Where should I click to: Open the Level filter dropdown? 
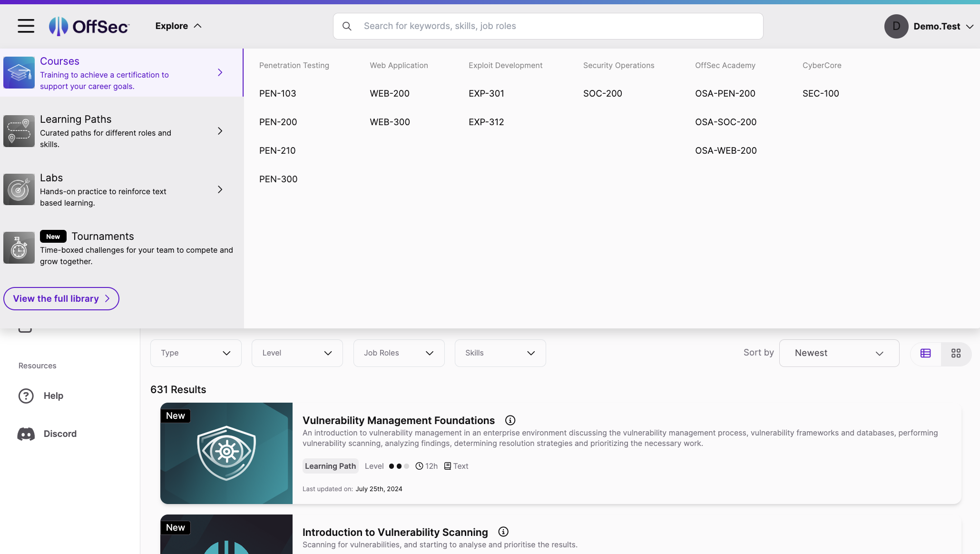[297, 353]
